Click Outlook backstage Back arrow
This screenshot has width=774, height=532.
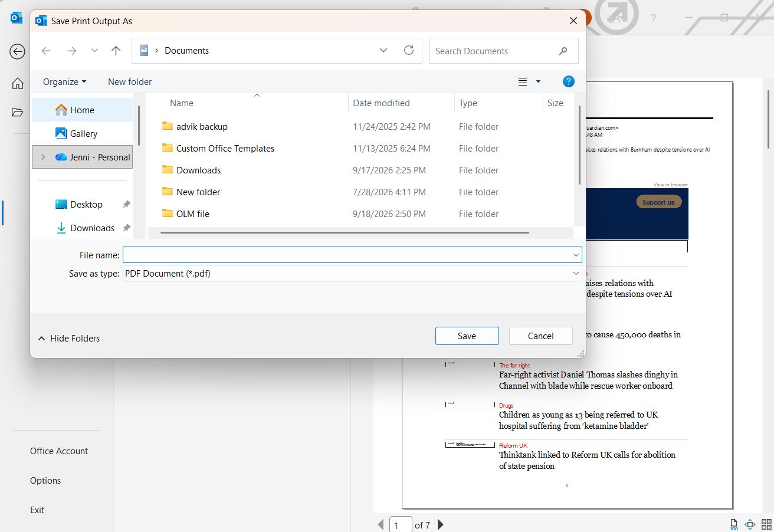pos(17,52)
